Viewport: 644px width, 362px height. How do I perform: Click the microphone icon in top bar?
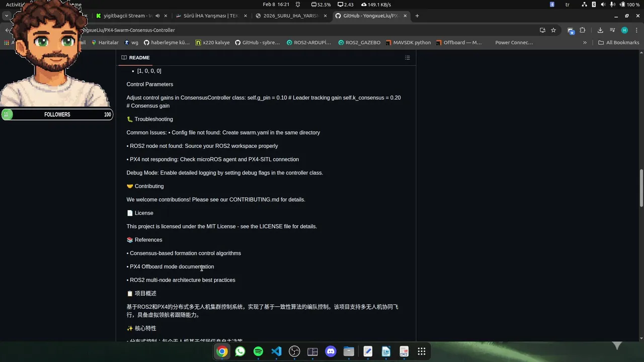pos(612,5)
